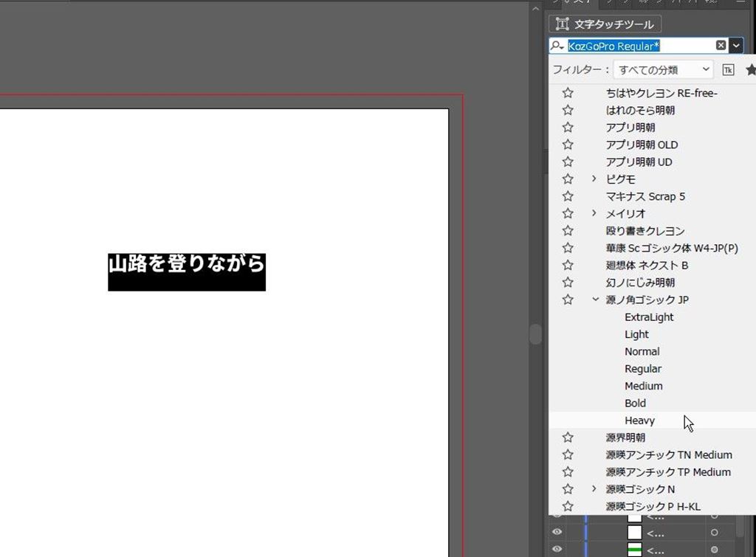This screenshot has width=756, height=557.
Task: Mark アプリ明朝 as favorite
Action: click(568, 127)
